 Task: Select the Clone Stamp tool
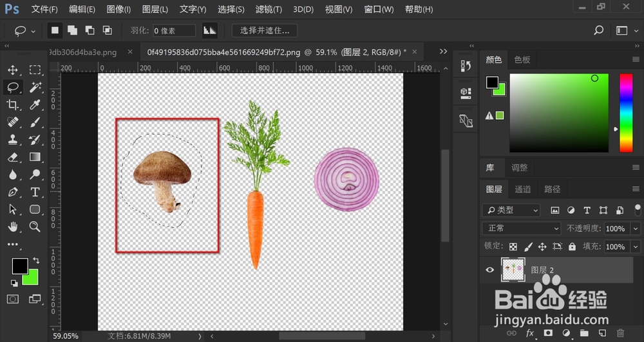point(13,140)
